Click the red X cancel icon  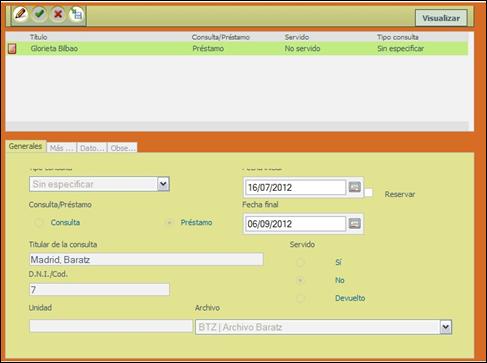click(x=58, y=14)
